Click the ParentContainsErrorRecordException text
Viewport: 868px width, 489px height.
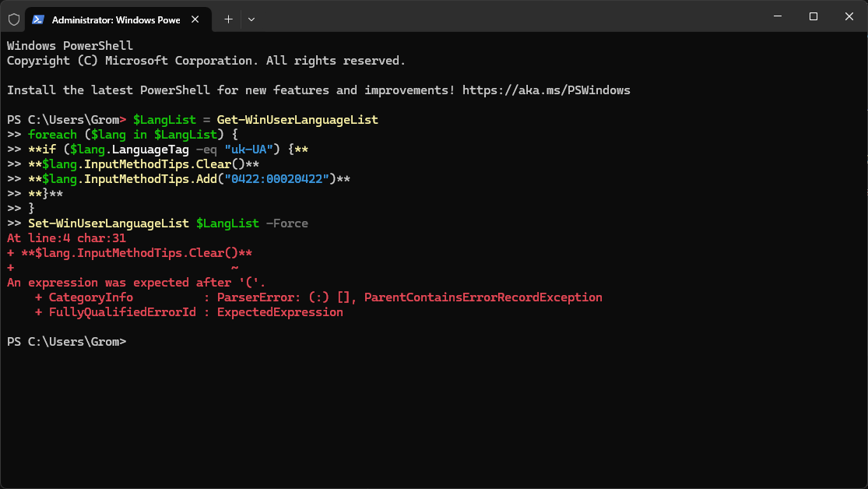point(483,297)
